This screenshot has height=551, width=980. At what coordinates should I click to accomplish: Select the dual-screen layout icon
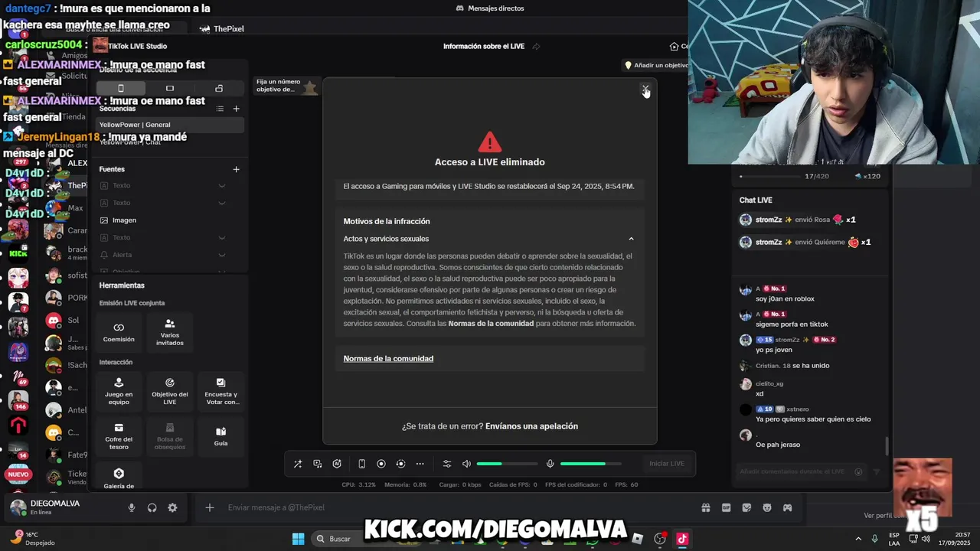[219, 88]
